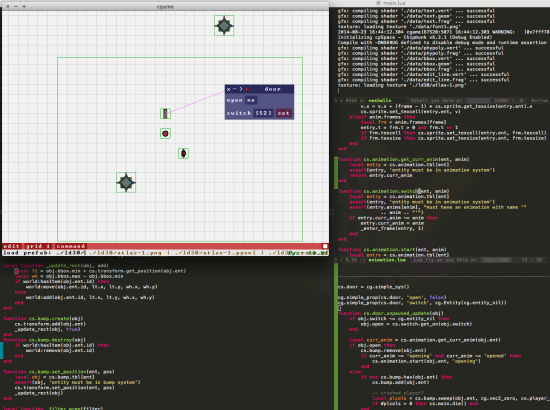This screenshot has height=410, width=550.
Task: Select the star-shaped sprite inside the room boundary
Action: [126, 182]
